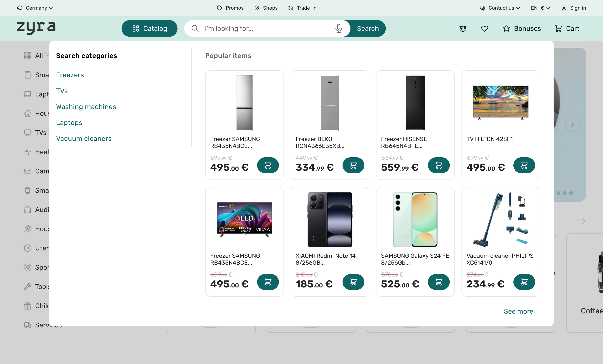Open Trade-in from top bar

coord(303,8)
